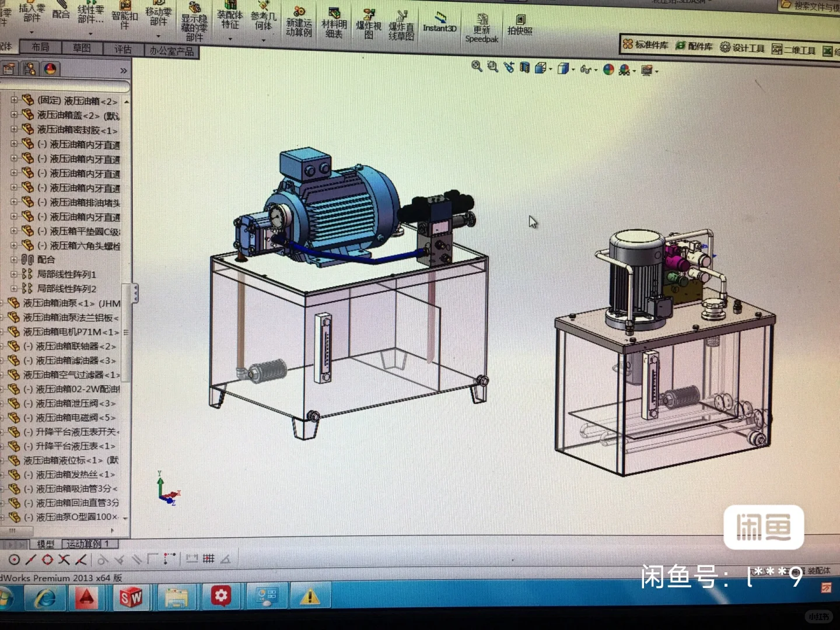Click the 设计工具 button

point(742,48)
